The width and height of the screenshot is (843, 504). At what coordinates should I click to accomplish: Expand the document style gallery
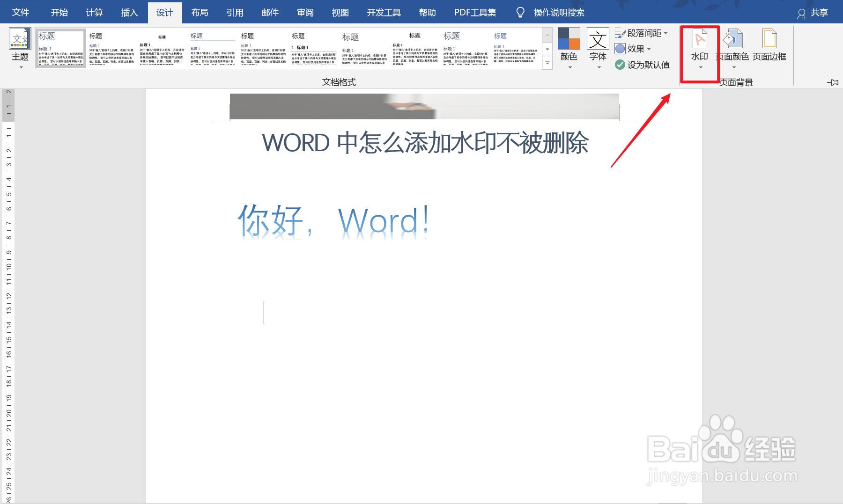[x=547, y=61]
